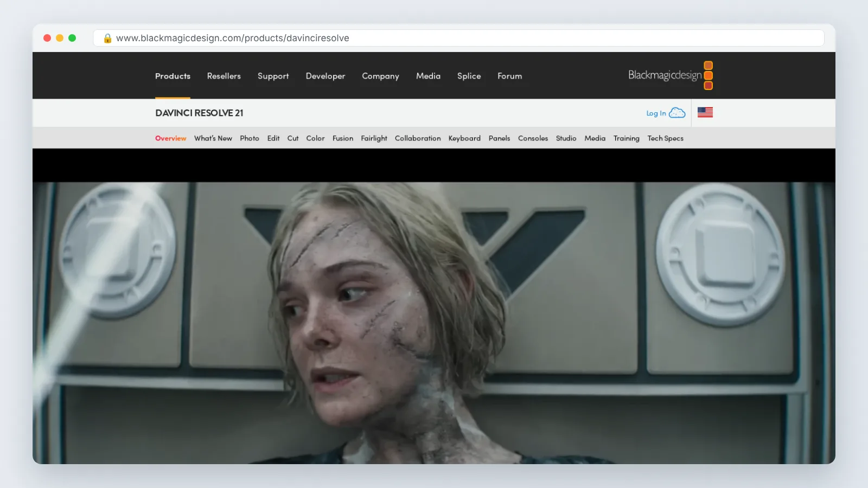868x488 pixels.
Task: Go to Resellers page
Action: 224,76
